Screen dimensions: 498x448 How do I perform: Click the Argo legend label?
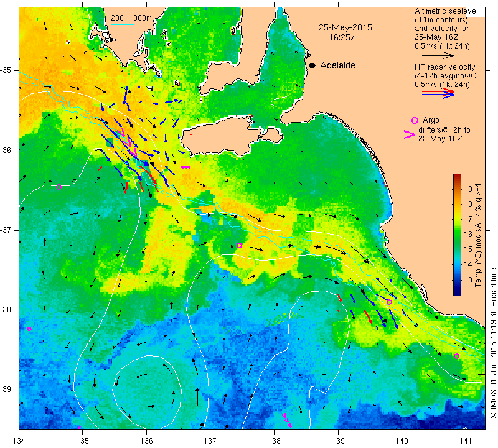click(431, 120)
